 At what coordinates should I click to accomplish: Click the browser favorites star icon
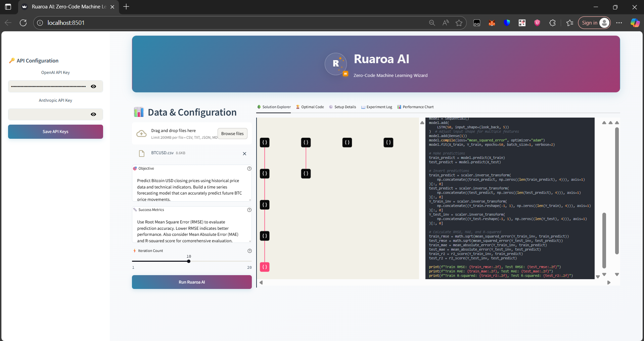click(x=459, y=23)
